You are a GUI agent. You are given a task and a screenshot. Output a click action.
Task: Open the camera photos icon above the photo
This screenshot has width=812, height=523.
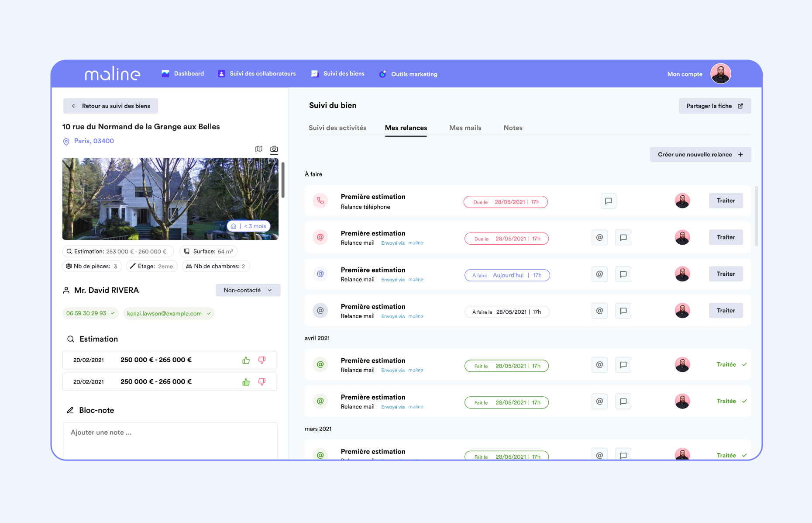coord(274,149)
